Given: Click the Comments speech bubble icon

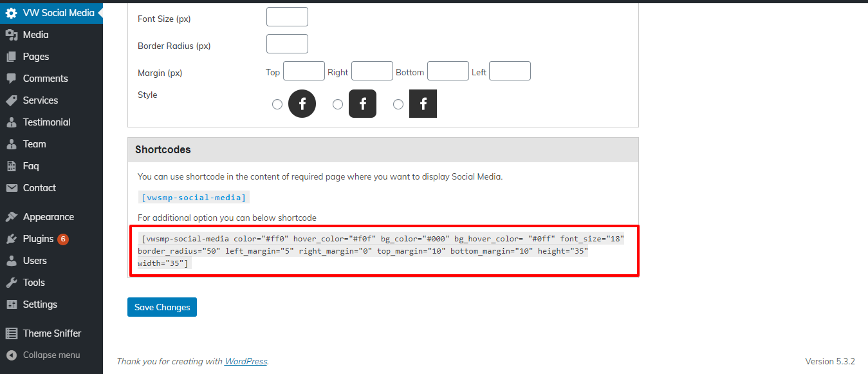Looking at the screenshot, I should point(12,79).
